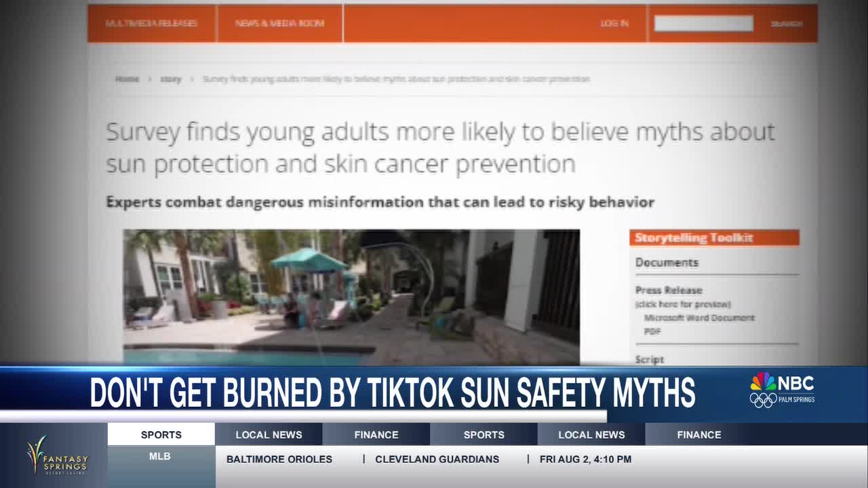
Task: Open the Press Release link
Action: pyautogui.click(x=669, y=290)
